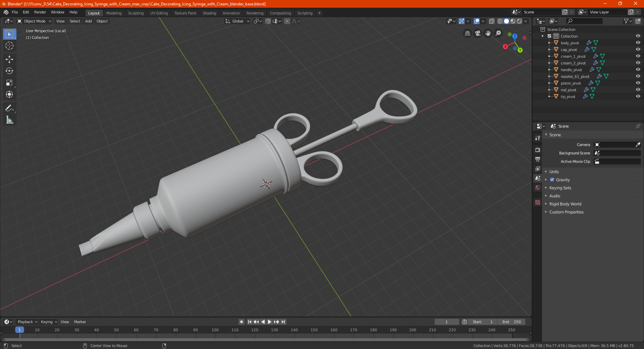
Task: Hide cap_pivot in viewport
Action: [x=638, y=49]
